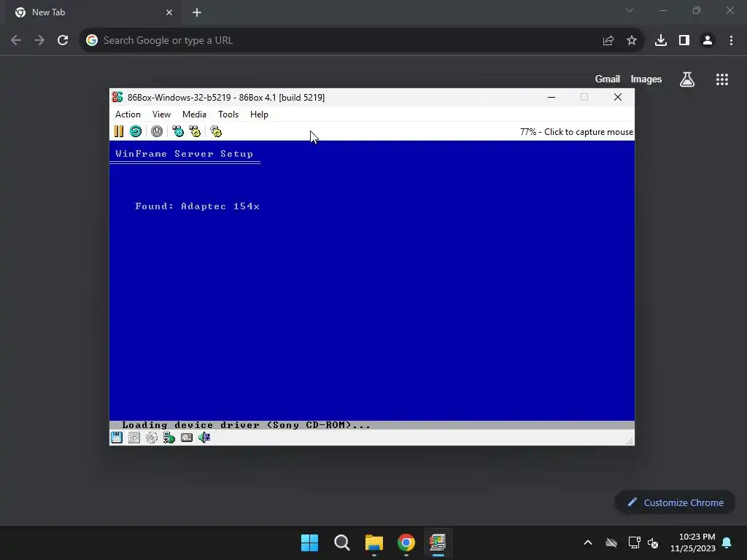
Task: Click the sound speaker status icon
Action: (x=204, y=437)
